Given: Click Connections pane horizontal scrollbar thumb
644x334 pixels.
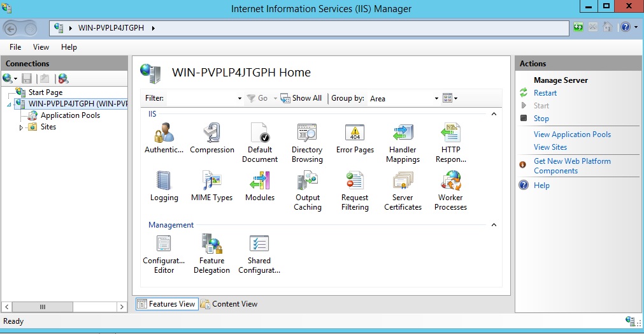Looking at the screenshot, I should [x=42, y=307].
